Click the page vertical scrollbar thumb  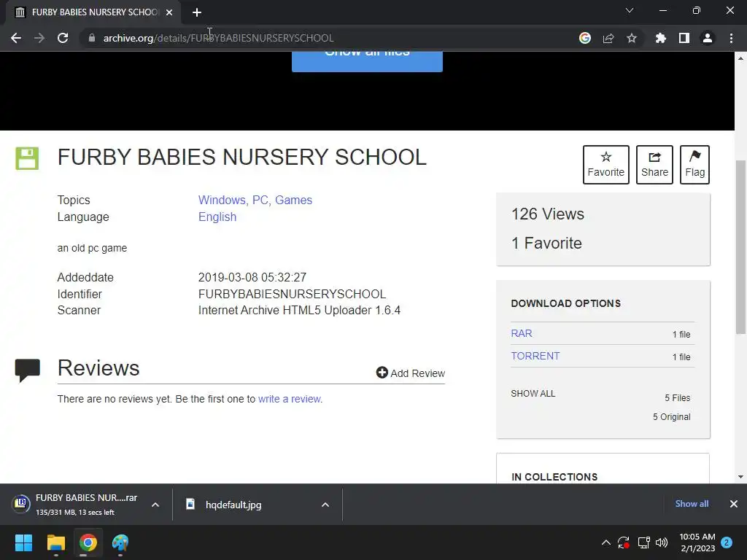click(x=740, y=247)
